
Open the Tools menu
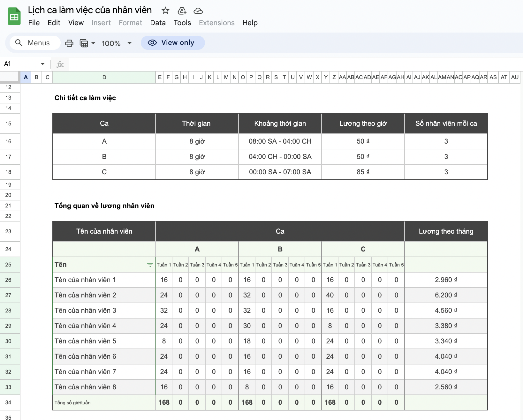coord(182,23)
